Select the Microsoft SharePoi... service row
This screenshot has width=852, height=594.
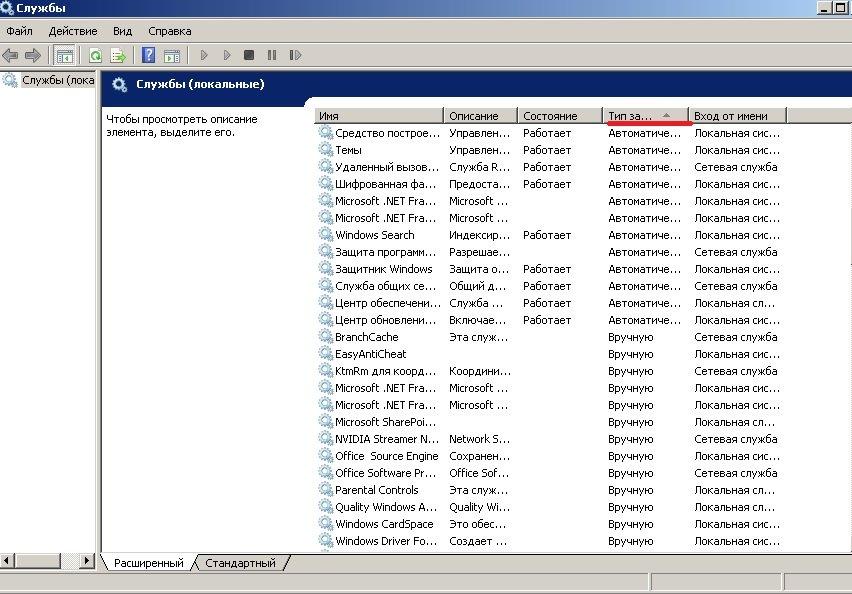tap(549, 422)
